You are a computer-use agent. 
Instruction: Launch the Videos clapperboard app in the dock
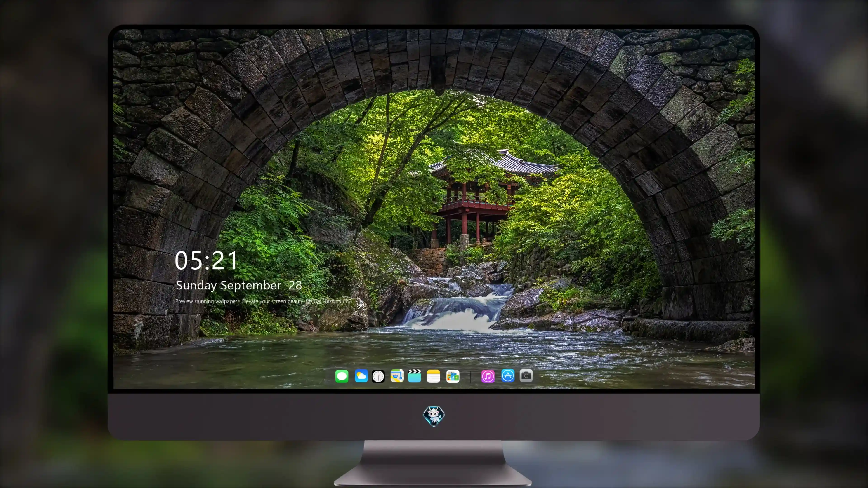tap(415, 376)
